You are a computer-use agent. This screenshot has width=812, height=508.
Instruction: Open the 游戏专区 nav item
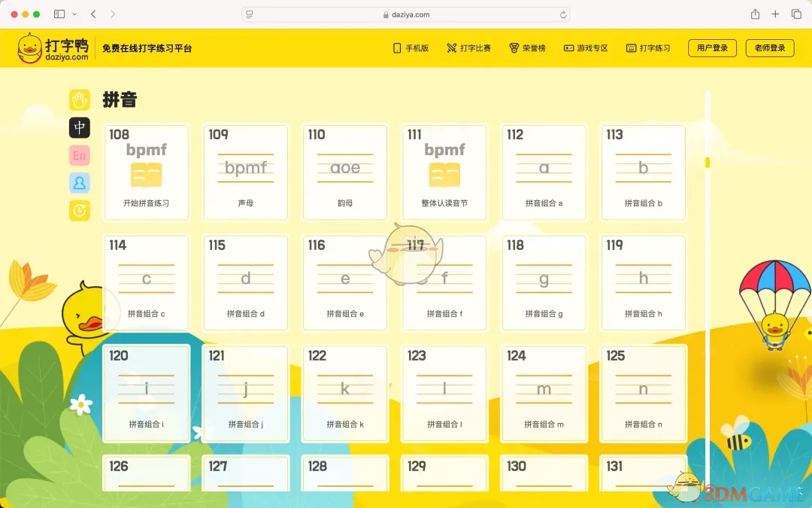tap(585, 47)
